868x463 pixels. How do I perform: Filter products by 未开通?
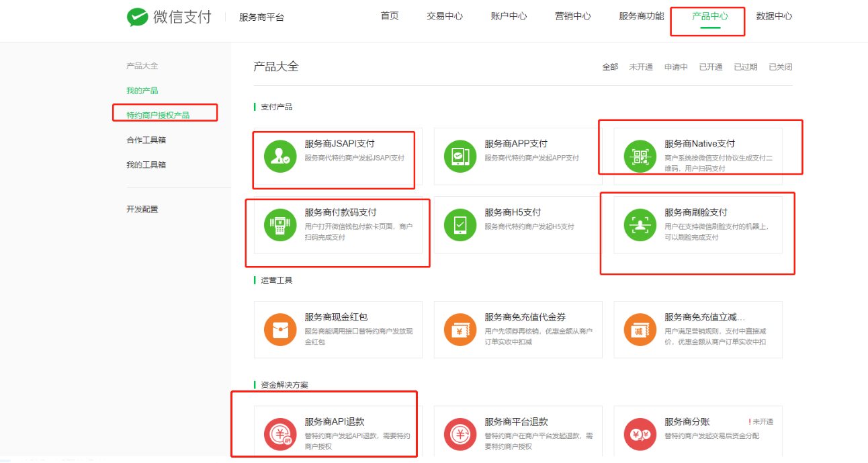pyautogui.click(x=641, y=67)
